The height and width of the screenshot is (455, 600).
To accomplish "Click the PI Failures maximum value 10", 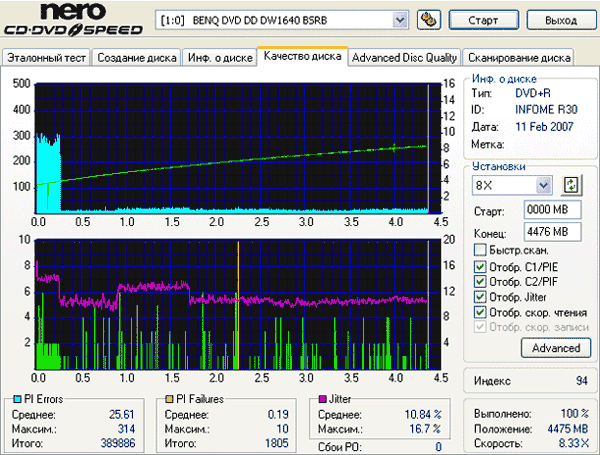I will pyautogui.click(x=282, y=429).
